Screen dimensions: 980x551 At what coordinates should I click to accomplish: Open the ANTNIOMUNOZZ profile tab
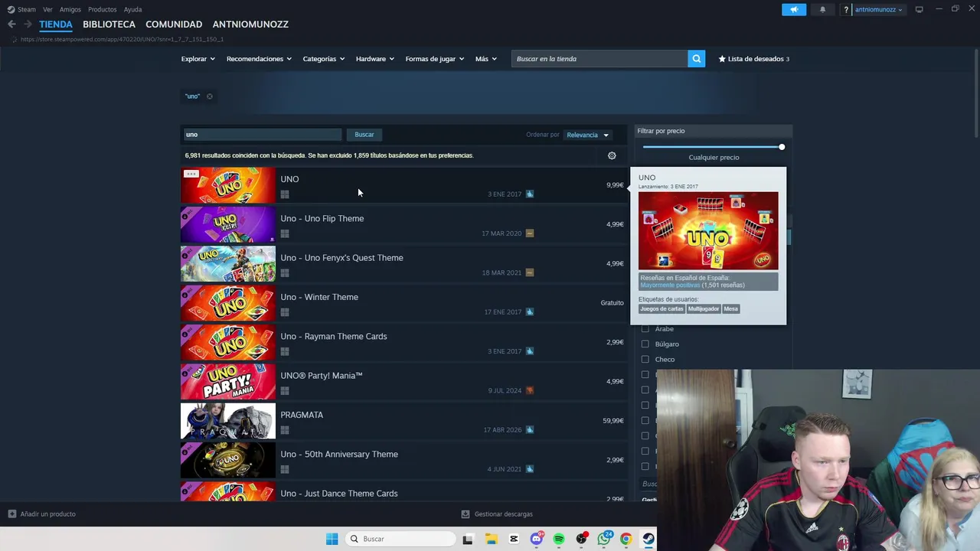click(250, 24)
